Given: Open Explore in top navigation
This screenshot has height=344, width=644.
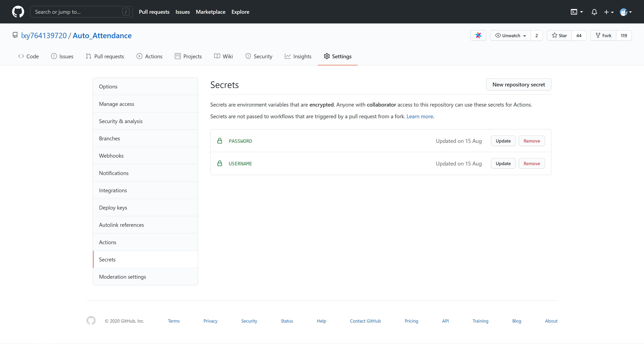Looking at the screenshot, I should click(x=240, y=12).
